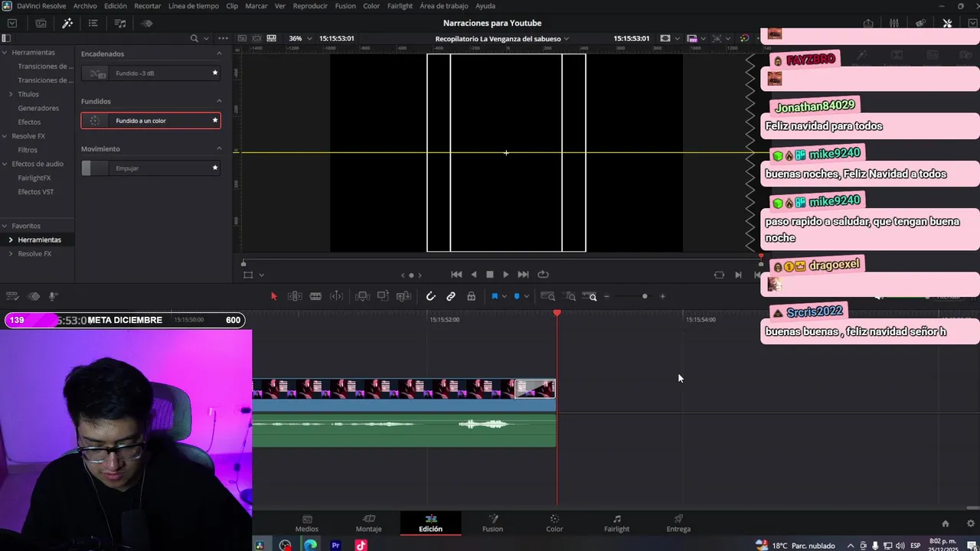Viewport: 980px width, 551px height.
Task: Open the effects panel three-dot options
Action: click(223, 38)
